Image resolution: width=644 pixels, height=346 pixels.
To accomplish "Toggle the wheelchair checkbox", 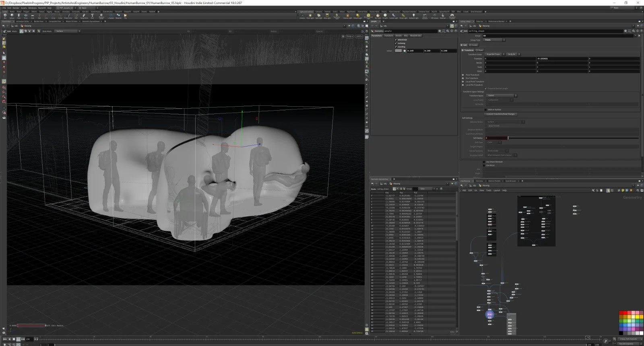I will (396, 40).
